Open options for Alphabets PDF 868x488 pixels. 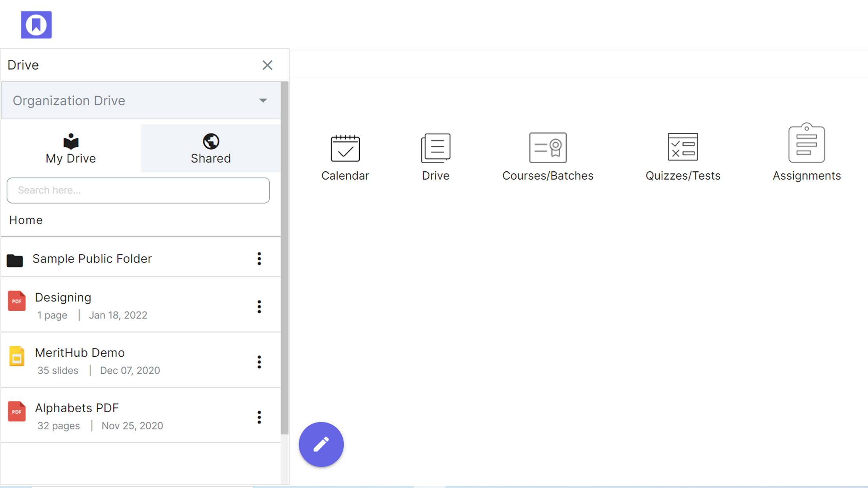pyautogui.click(x=259, y=417)
